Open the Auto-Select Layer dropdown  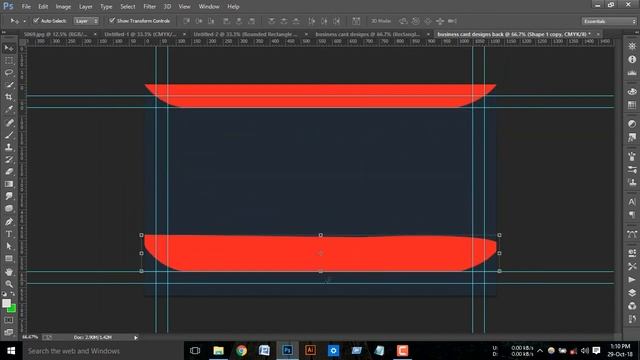pyautogui.click(x=86, y=21)
